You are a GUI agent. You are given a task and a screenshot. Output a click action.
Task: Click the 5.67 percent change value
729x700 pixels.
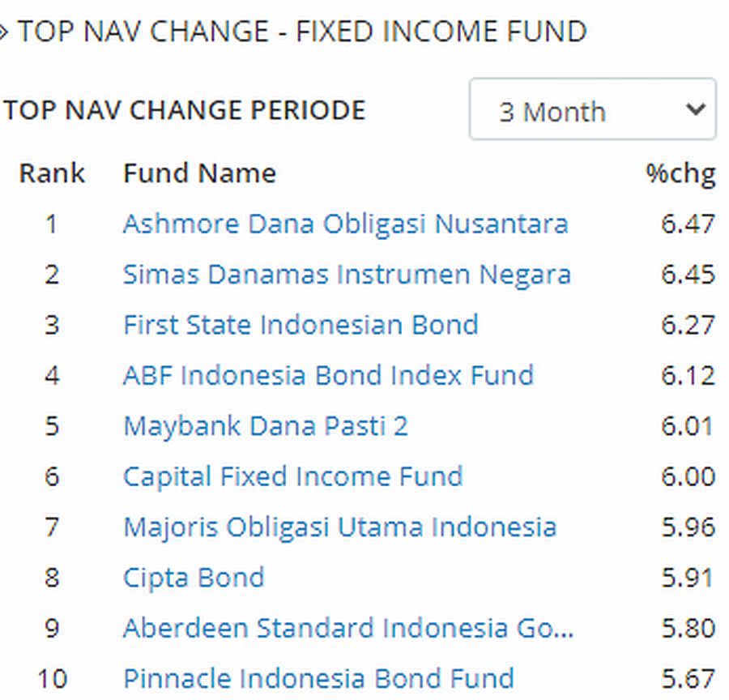click(688, 678)
